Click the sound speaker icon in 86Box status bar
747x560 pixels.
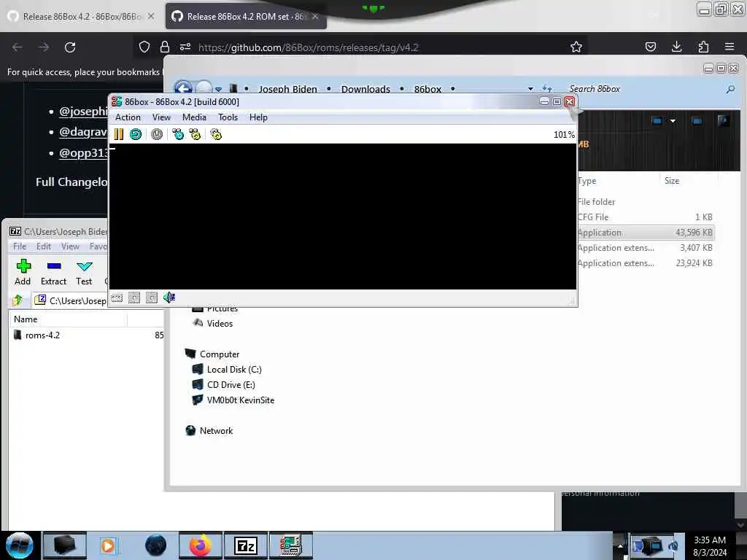pos(169,297)
